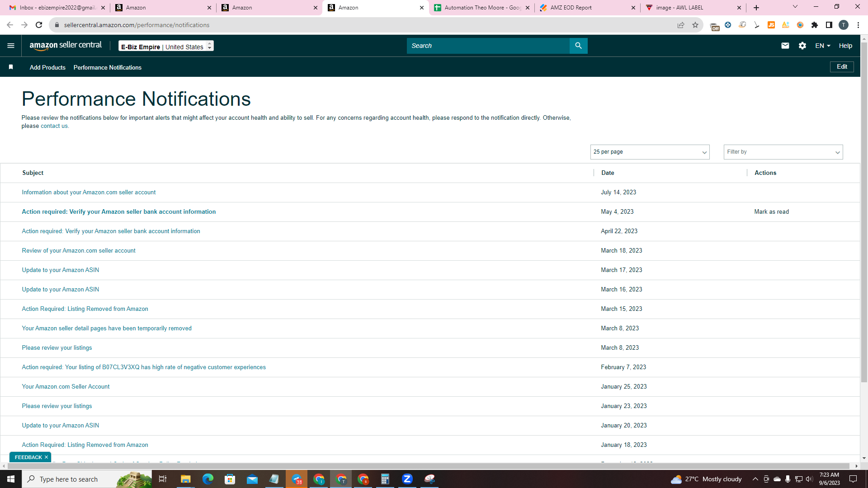Screen dimensions: 868x488
Task: Open Your Amazon.com Seller Account notification
Action: pos(66,386)
